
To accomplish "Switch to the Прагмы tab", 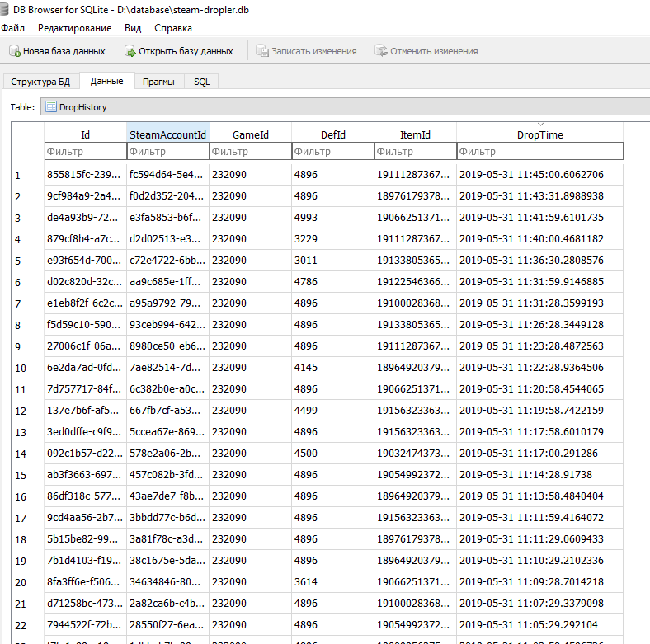I will coord(158,82).
